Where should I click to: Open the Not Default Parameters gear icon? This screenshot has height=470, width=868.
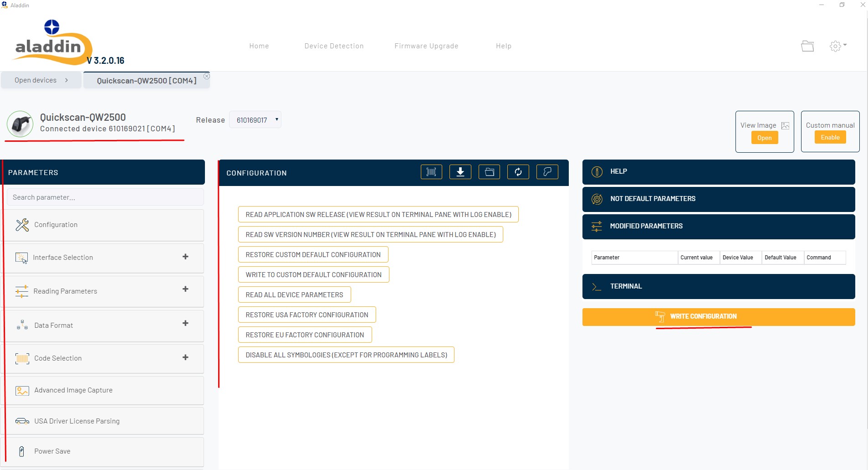click(597, 199)
